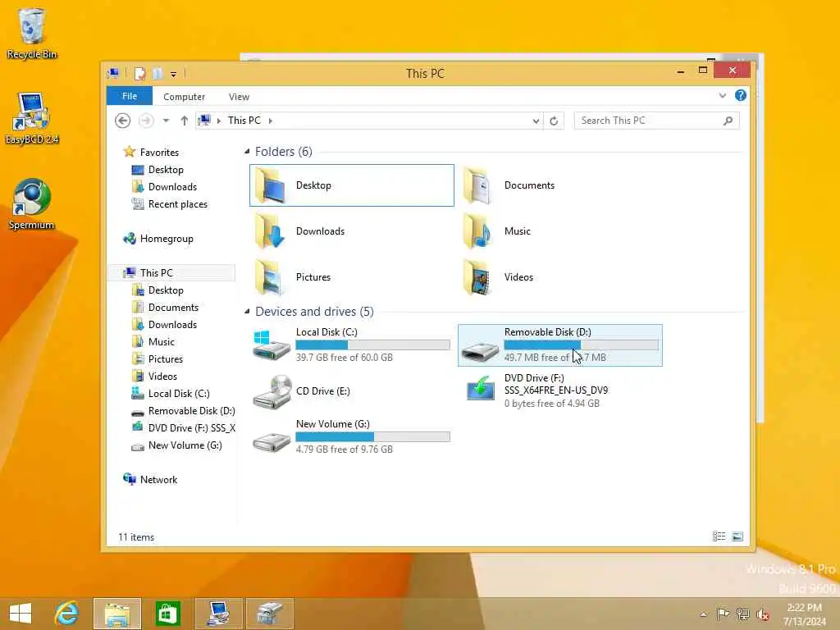This screenshot has height=630, width=840.
Task: Go forward with the Forward arrow button
Action: pos(146,121)
